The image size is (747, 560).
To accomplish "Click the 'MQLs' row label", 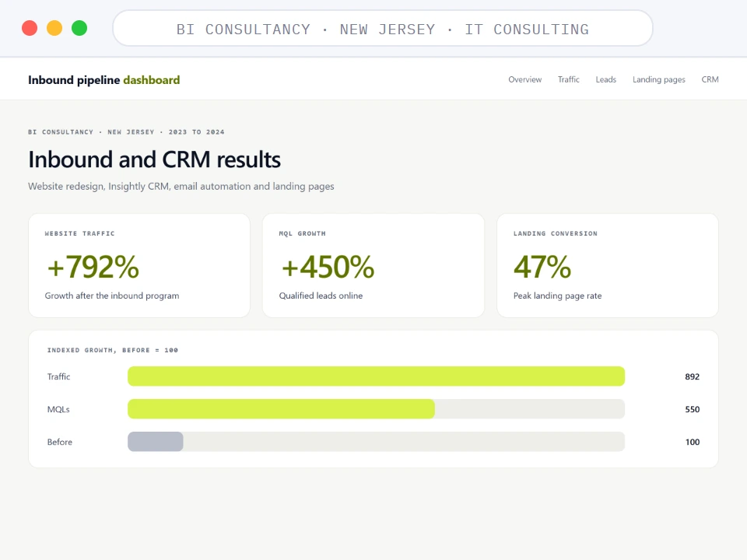I will point(58,409).
